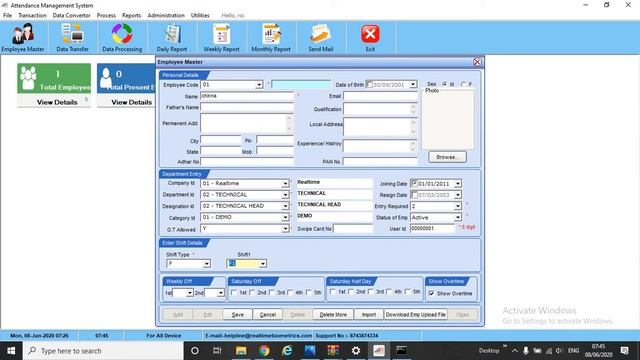Click the Send Mail toolbar icon
640x360 pixels.
[320, 38]
